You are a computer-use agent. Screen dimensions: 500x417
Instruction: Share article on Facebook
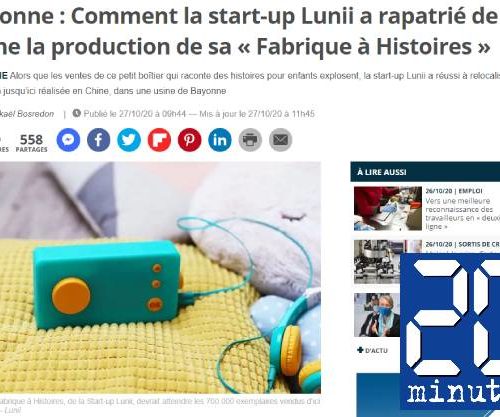99,140
